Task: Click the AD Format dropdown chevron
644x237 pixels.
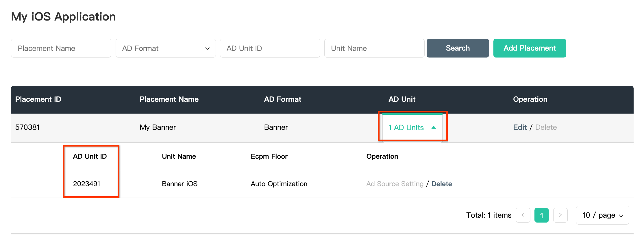Action: coord(207,49)
